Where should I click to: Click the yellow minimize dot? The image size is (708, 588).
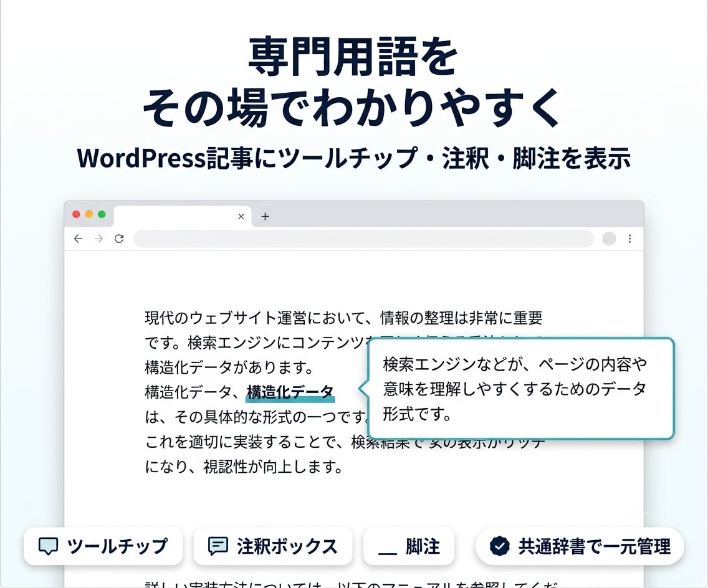click(89, 214)
